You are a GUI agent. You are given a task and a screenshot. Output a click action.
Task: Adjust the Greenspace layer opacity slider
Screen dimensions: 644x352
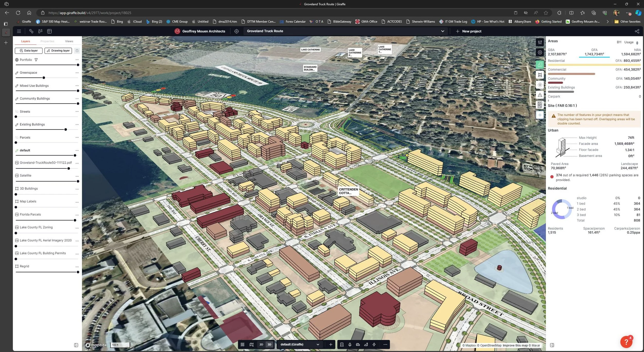point(44,78)
